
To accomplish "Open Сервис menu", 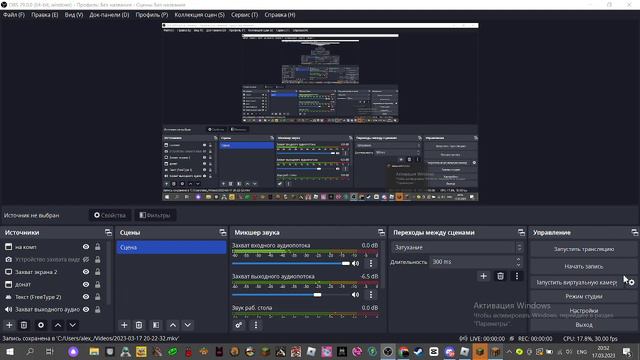I will click(244, 15).
